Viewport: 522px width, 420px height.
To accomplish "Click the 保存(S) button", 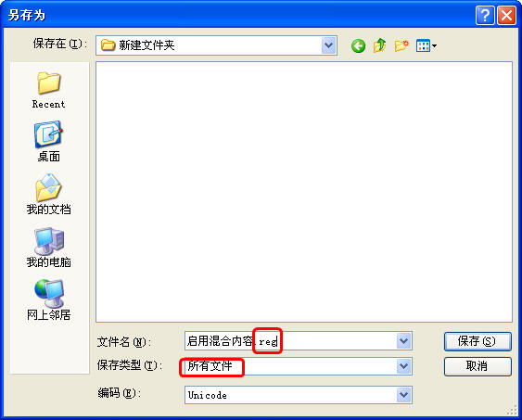I will (477, 341).
